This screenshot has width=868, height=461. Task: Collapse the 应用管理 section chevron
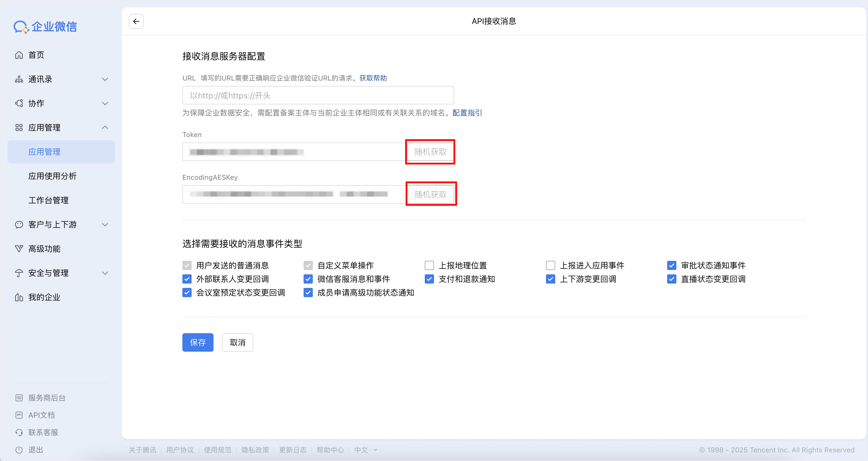tap(105, 128)
